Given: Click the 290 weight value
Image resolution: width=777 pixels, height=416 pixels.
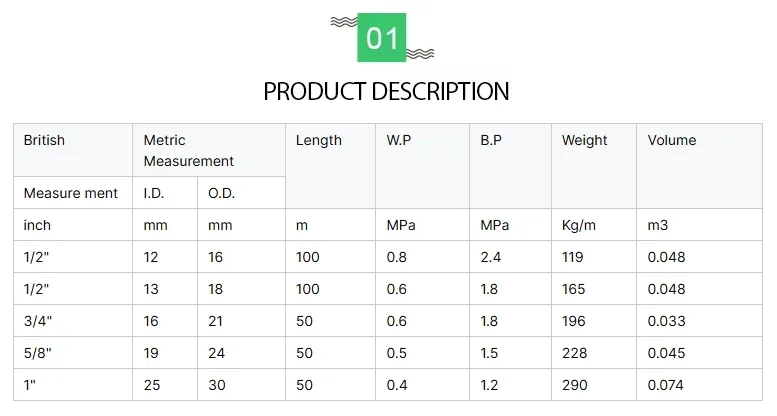Looking at the screenshot, I should point(575,385).
